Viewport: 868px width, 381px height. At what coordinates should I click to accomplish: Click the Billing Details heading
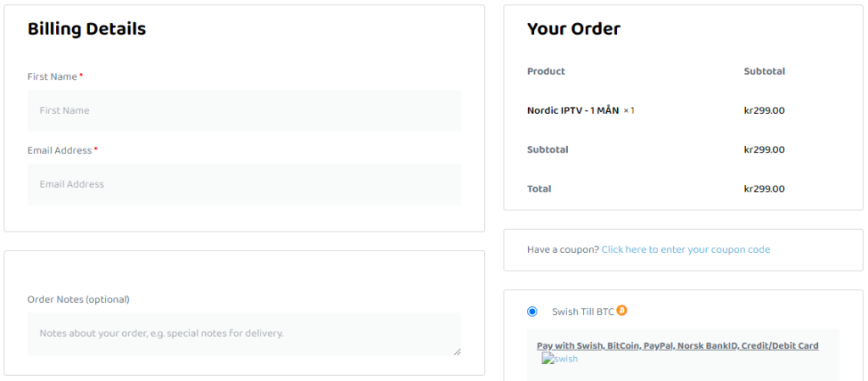tap(86, 29)
